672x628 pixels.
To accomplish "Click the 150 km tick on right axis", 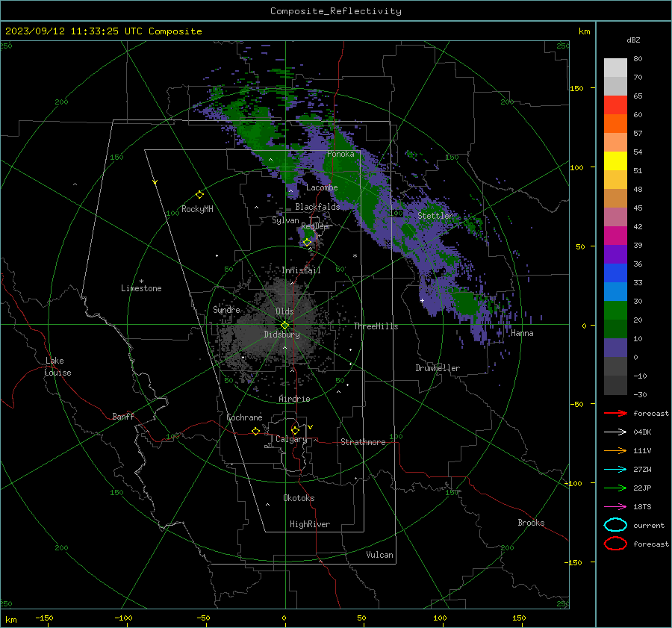I will point(577,88).
